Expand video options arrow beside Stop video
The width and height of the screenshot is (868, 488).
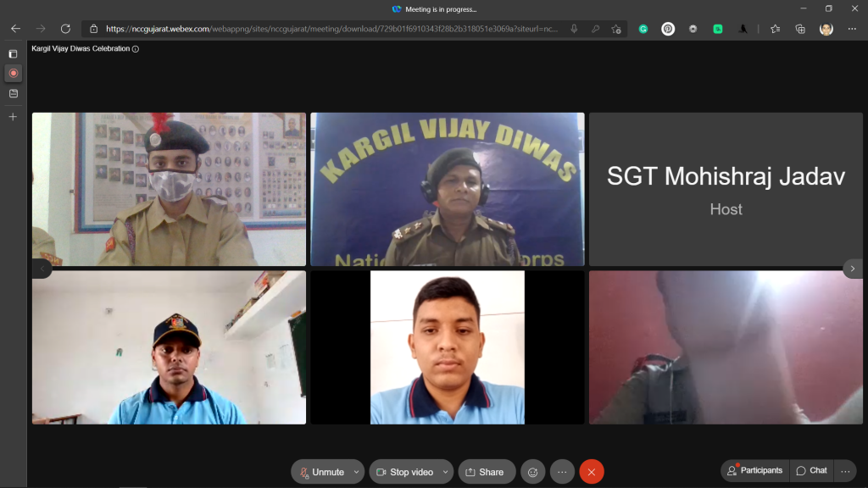445,472
